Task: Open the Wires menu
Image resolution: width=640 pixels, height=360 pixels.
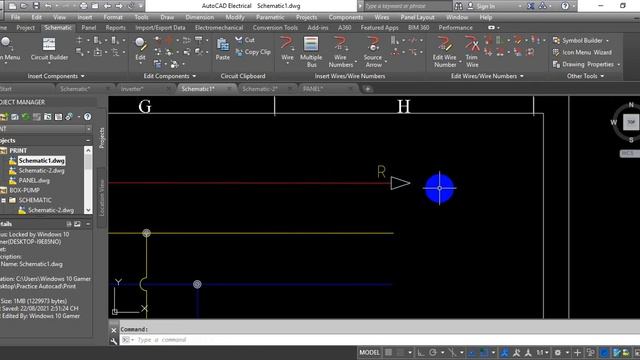Action: [382, 17]
